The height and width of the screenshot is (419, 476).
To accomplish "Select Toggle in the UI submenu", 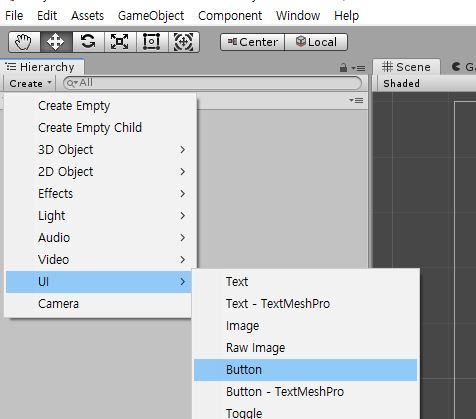I will (305, 411).
